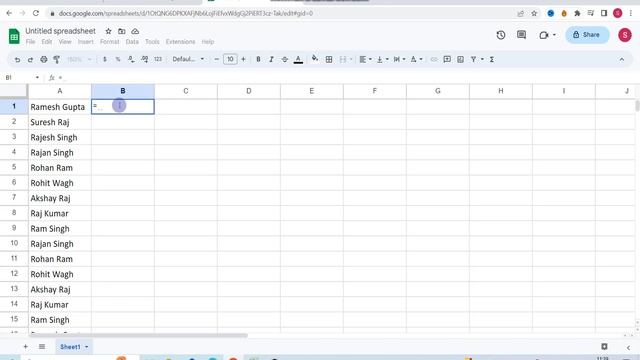Toggle strikethrough formatting

[x=284, y=60]
